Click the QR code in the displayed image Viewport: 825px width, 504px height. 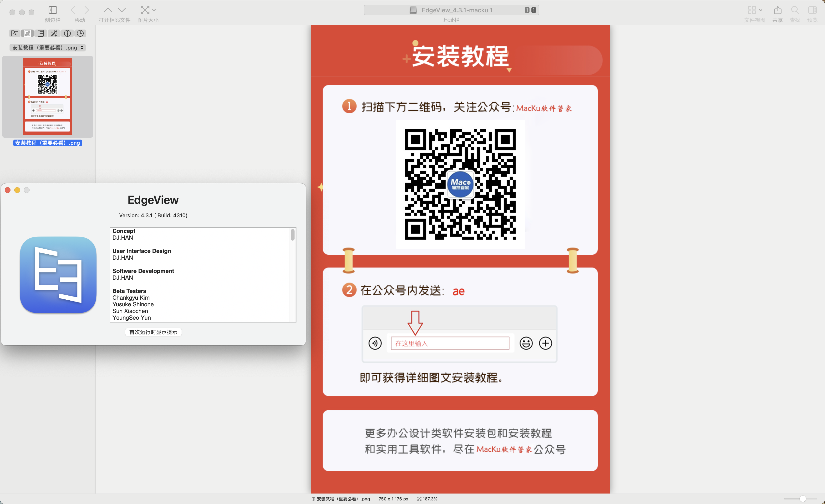tap(460, 184)
